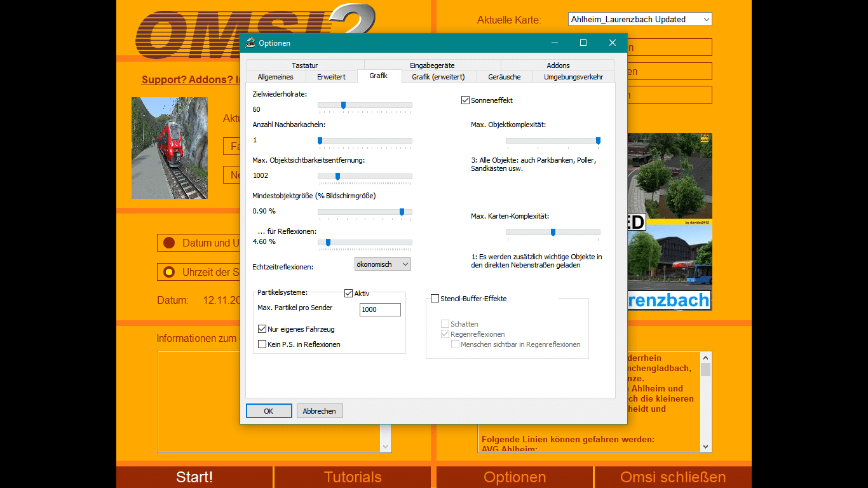This screenshot has height=488, width=868.
Task: Uncheck Nur eigenes Fahrzeug option
Action: pos(262,329)
